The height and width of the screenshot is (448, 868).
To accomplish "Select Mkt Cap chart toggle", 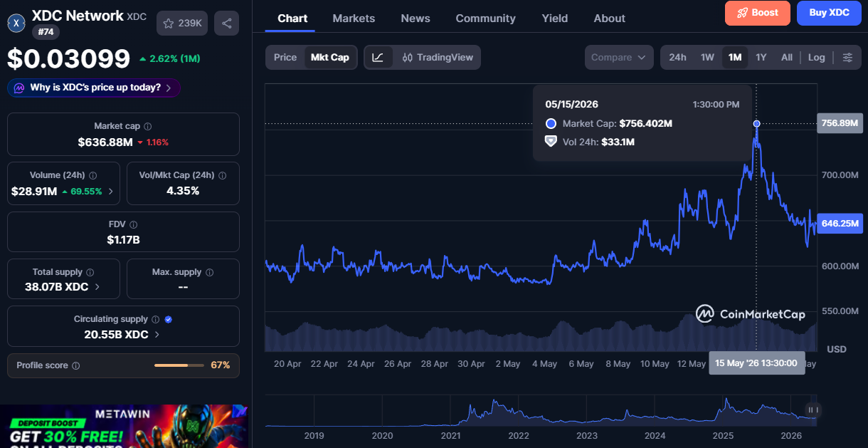I will click(330, 58).
